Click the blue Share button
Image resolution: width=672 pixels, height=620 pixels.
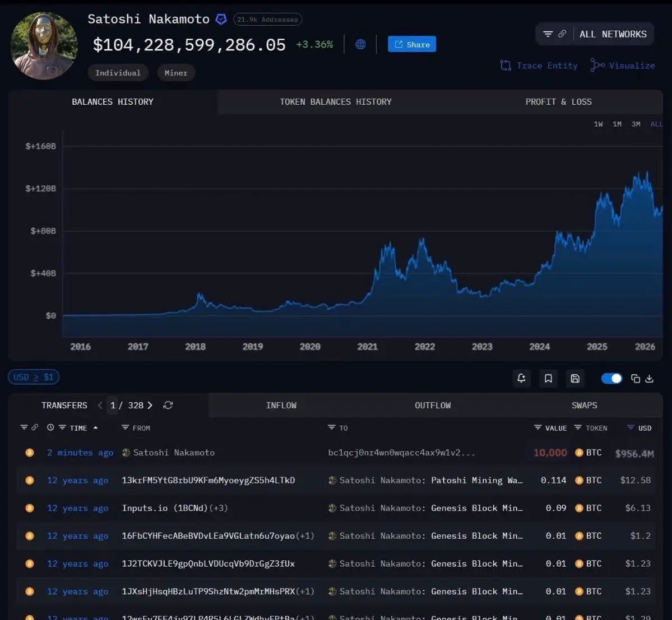click(x=412, y=44)
